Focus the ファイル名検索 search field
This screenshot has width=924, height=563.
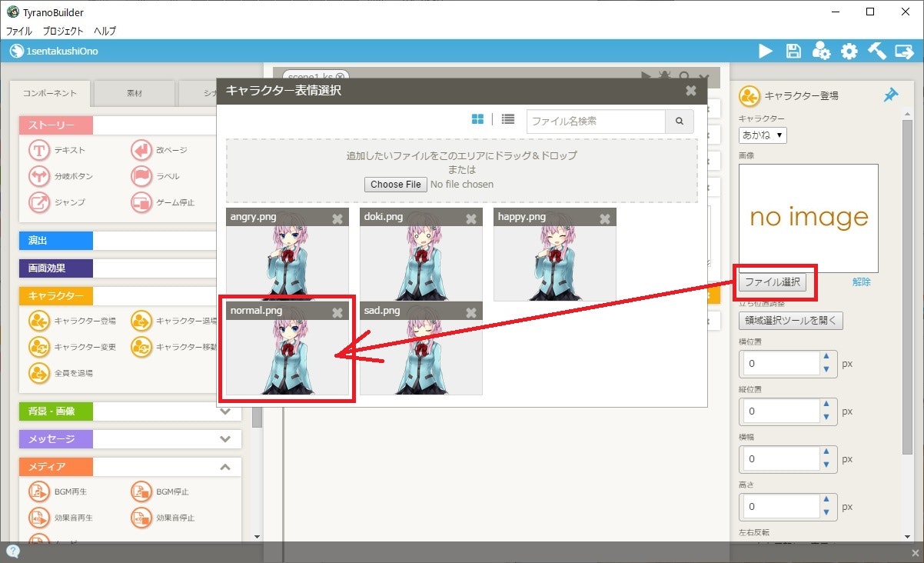596,122
